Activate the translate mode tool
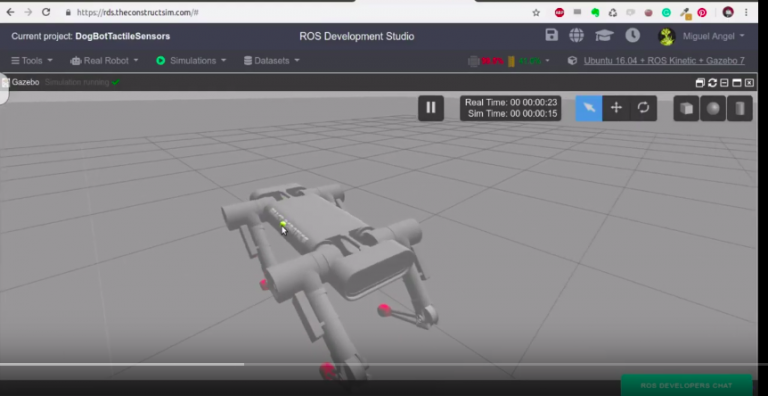 click(616, 108)
